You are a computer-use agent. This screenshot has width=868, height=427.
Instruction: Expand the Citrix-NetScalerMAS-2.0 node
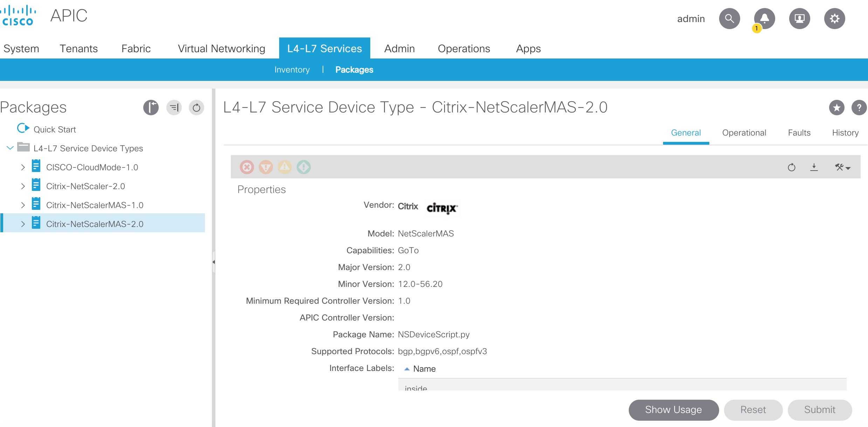point(23,224)
